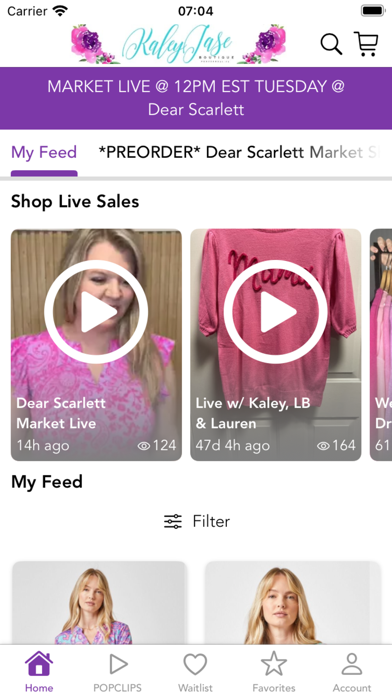Tap the Home icon in bottom bar
Image resolution: width=392 pixels, height=696 pixels.
pos(39,663)
